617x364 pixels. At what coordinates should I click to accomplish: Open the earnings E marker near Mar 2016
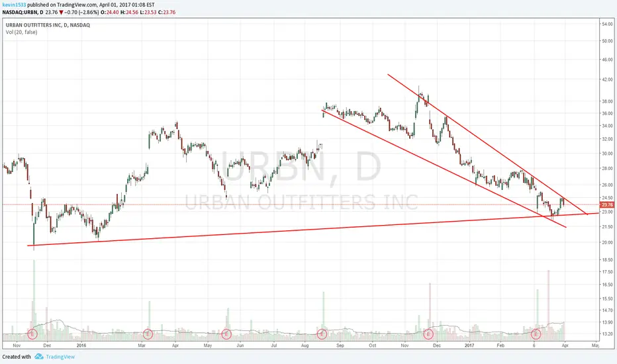pos(148,334)
